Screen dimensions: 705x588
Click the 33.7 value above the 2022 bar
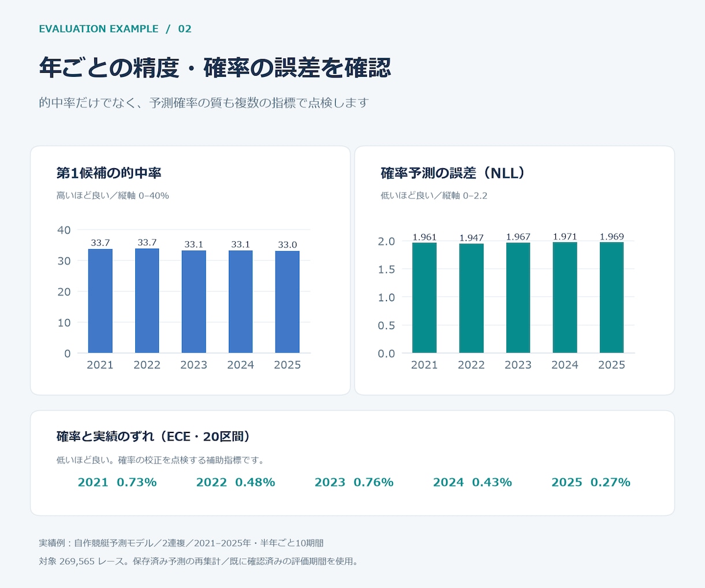click(147, 242)
